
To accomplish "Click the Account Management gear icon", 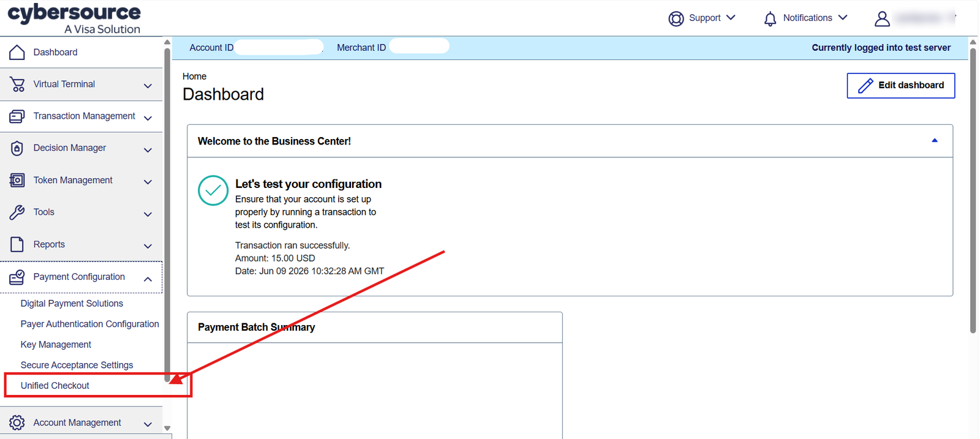I will [17, 422].
